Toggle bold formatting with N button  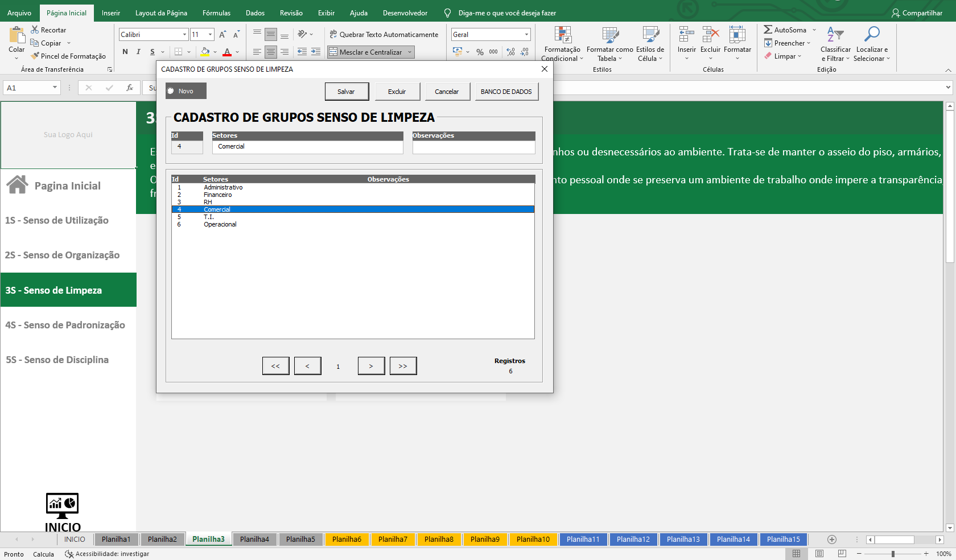point(125,52)
